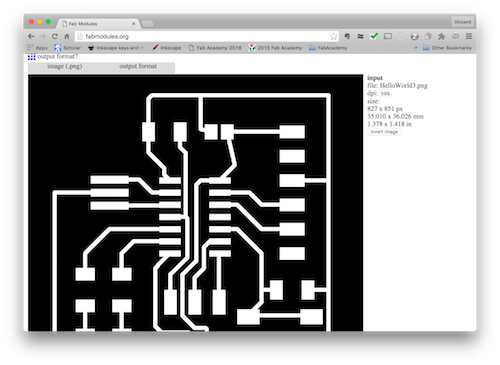Screen dimensions: 500x365
Task: Click the dpi value input field
Action: click(385, 94)
